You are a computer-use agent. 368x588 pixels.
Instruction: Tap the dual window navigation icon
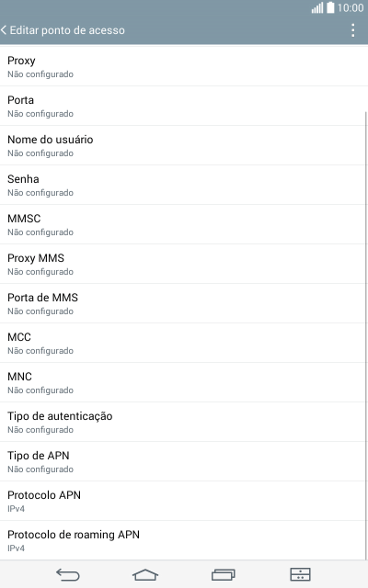pyautogui.click(x=301, y=574)
